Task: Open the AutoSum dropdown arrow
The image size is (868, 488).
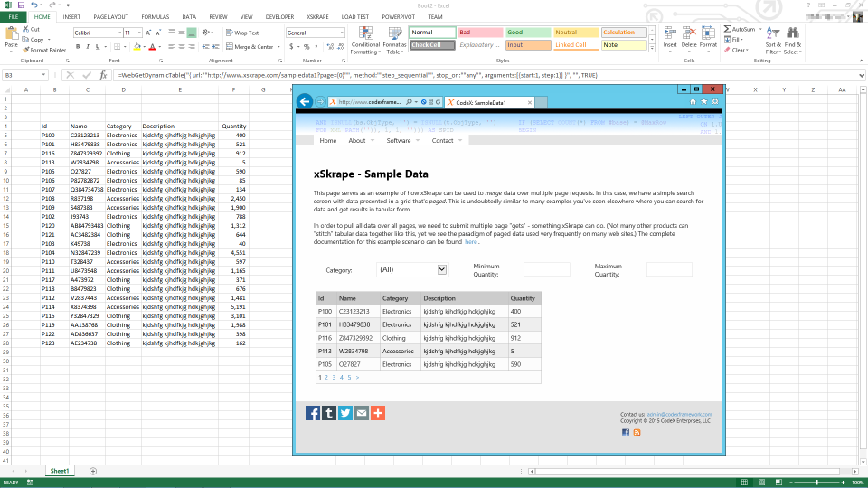Action: click(760, 29)
